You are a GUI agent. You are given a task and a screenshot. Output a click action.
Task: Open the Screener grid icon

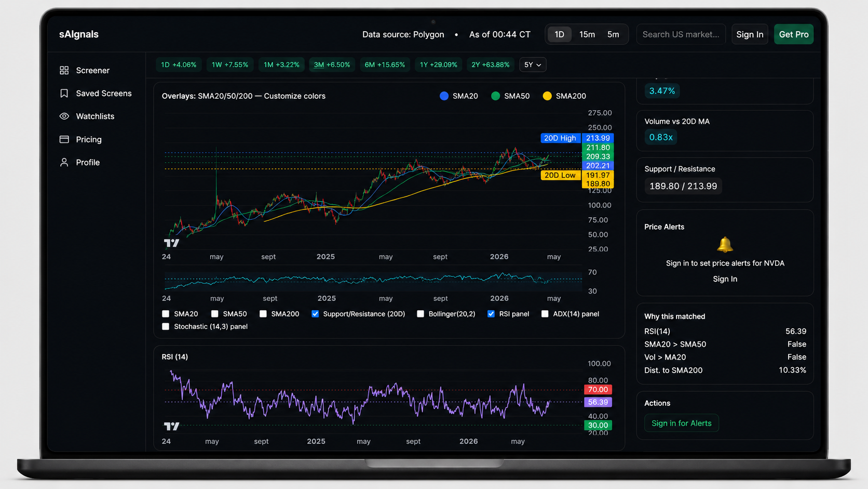[x=64, y=70]
